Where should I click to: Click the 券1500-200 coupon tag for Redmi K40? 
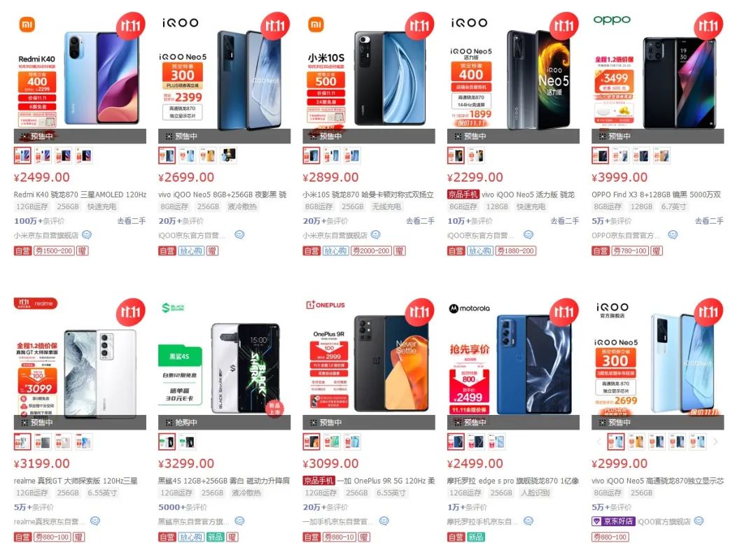[54, 251]
